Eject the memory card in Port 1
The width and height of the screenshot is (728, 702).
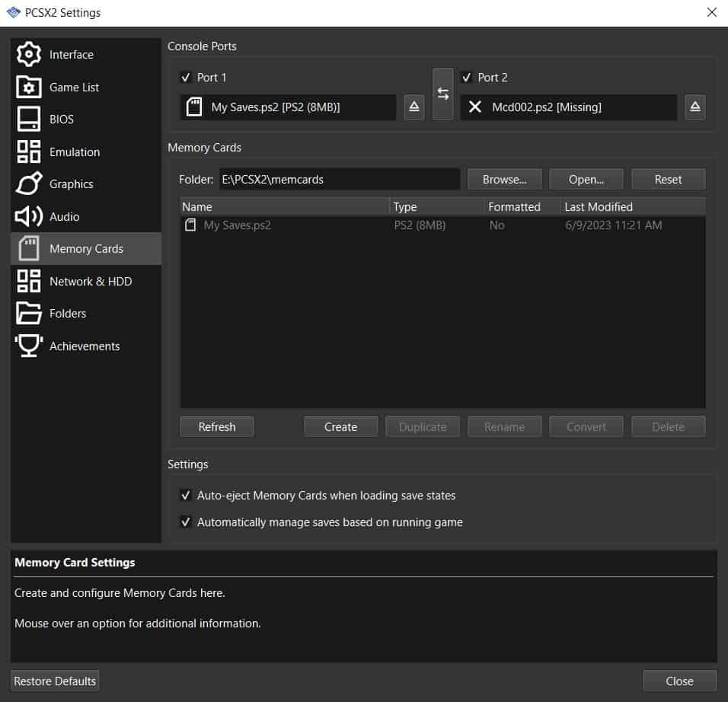414,107
